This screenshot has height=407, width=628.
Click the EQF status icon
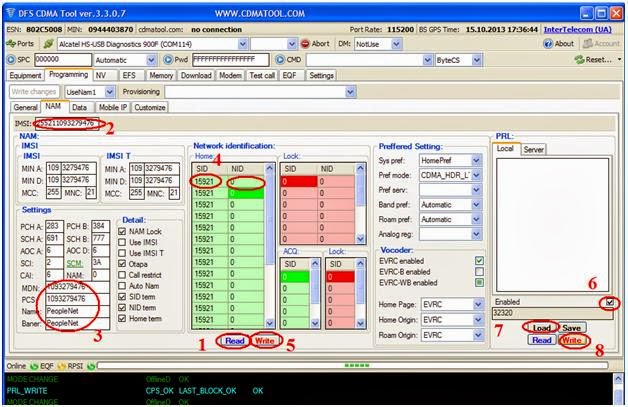click(62, 366)
